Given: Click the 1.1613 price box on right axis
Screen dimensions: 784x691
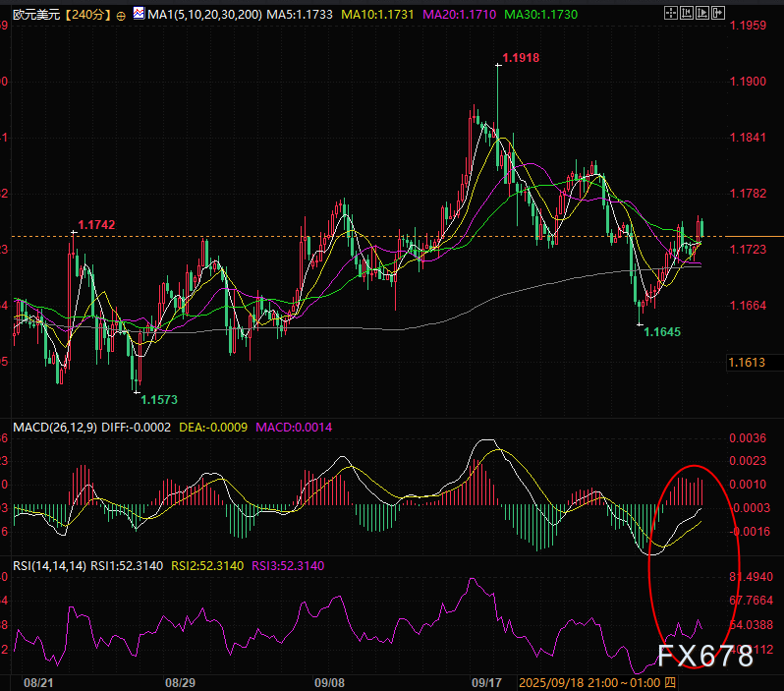Looking at the screenshot, I should pos(748,363).
